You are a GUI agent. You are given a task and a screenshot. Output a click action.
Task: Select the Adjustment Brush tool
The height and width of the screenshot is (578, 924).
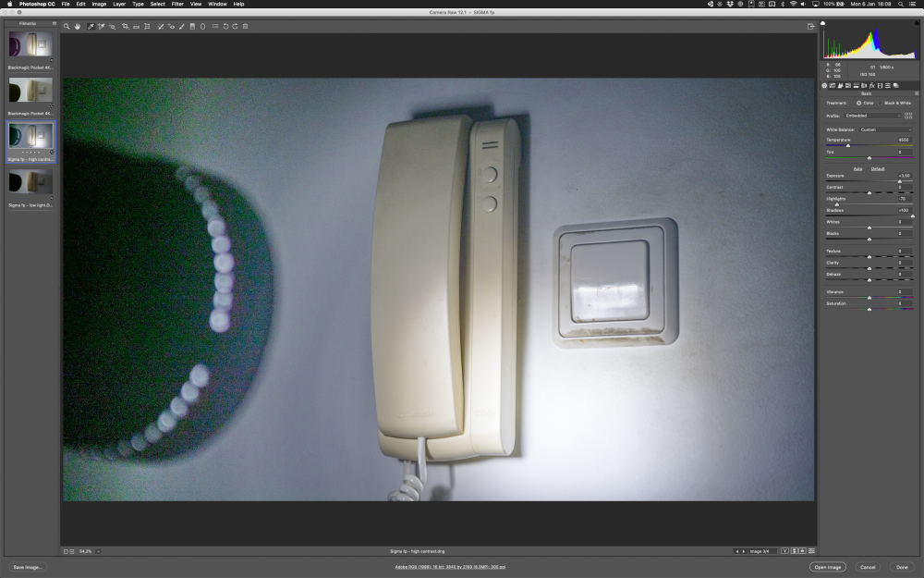pyautogui.click(x=181, y=26)
